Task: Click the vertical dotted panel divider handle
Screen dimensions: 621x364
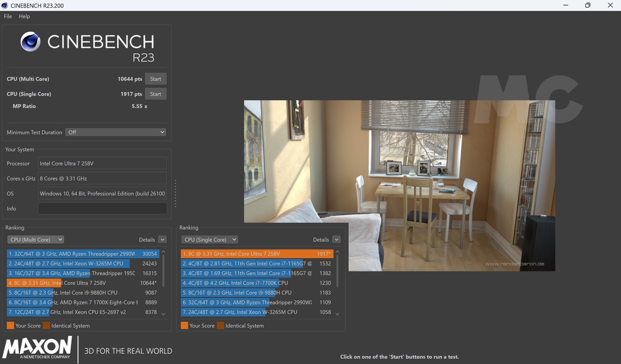Action: [175, 194]
